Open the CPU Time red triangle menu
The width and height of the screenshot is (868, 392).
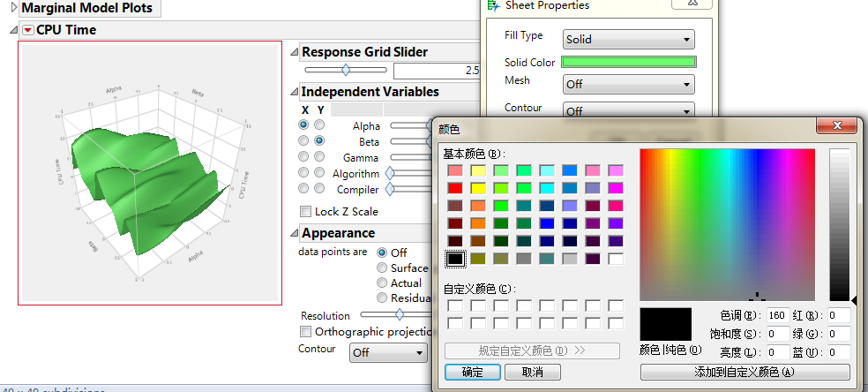pyautogui.click(x=28, y=30)
